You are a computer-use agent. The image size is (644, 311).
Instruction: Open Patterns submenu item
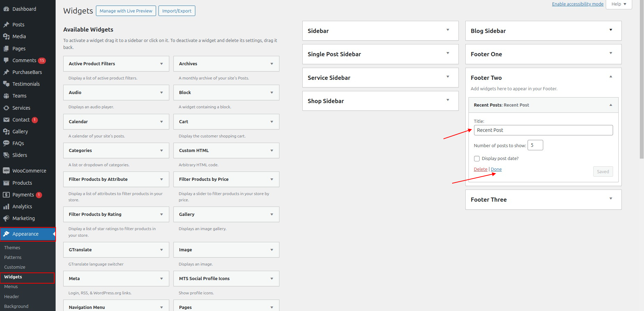(13, 257)
